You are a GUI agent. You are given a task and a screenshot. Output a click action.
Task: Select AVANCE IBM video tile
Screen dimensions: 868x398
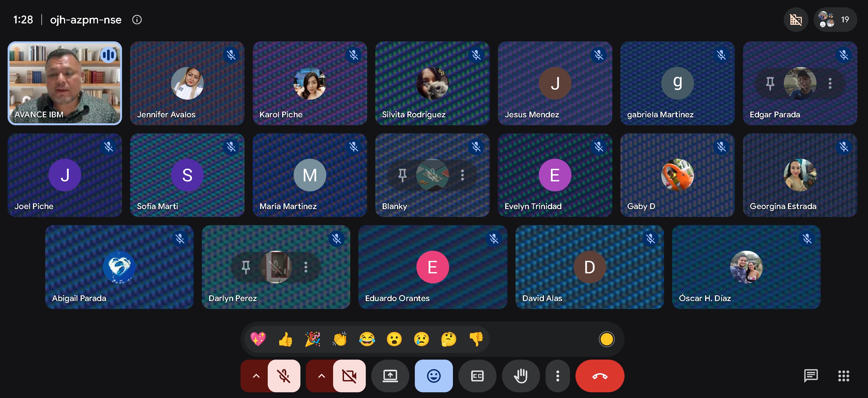[x=65, y=83]
